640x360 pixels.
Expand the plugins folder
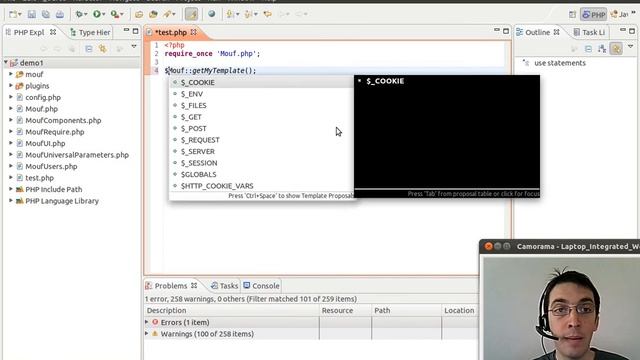coord(11,86)
